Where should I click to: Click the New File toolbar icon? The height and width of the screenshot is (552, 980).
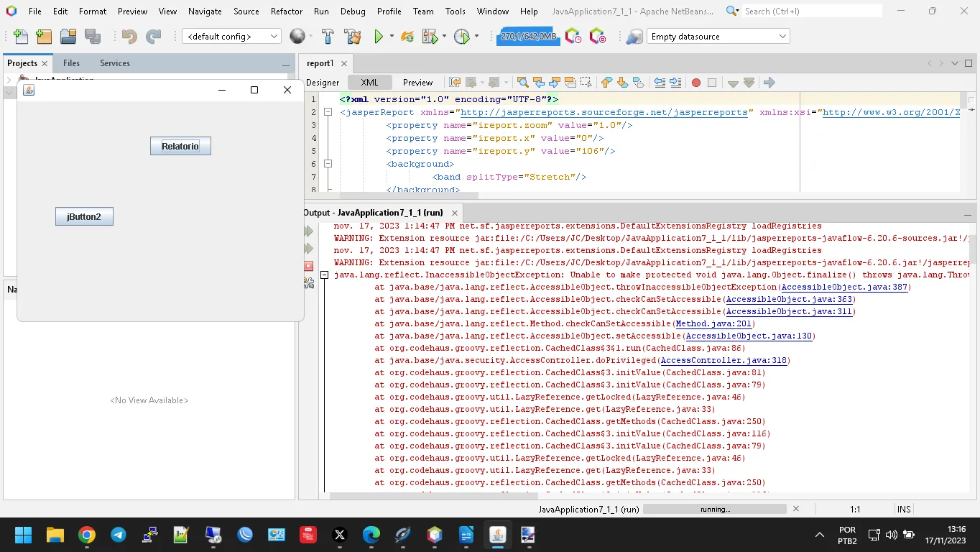coord(21,37)
